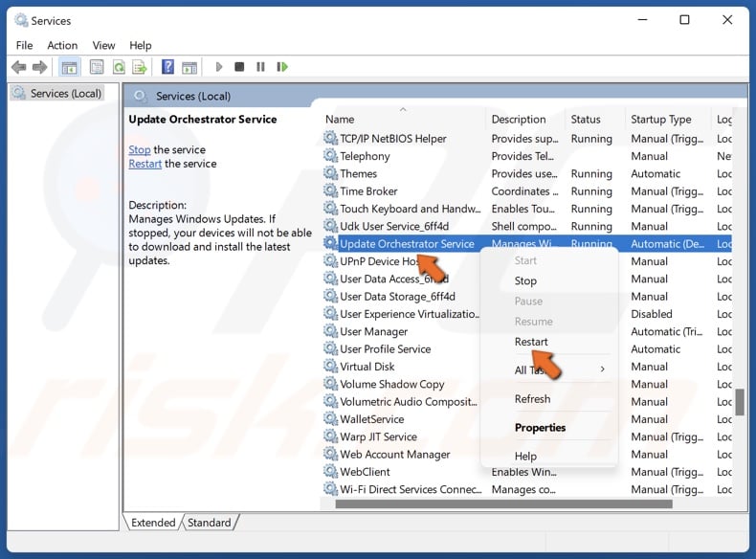Viewport: 756px width, 559px height.
Task: Click the vertical scrollbar thumb
Action: (740, 402)
